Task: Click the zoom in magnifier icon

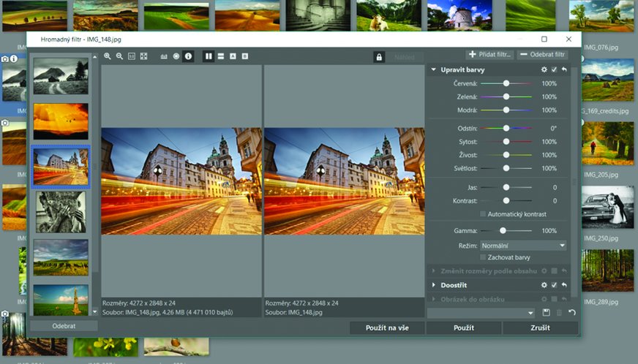Action: pos(108,56)
